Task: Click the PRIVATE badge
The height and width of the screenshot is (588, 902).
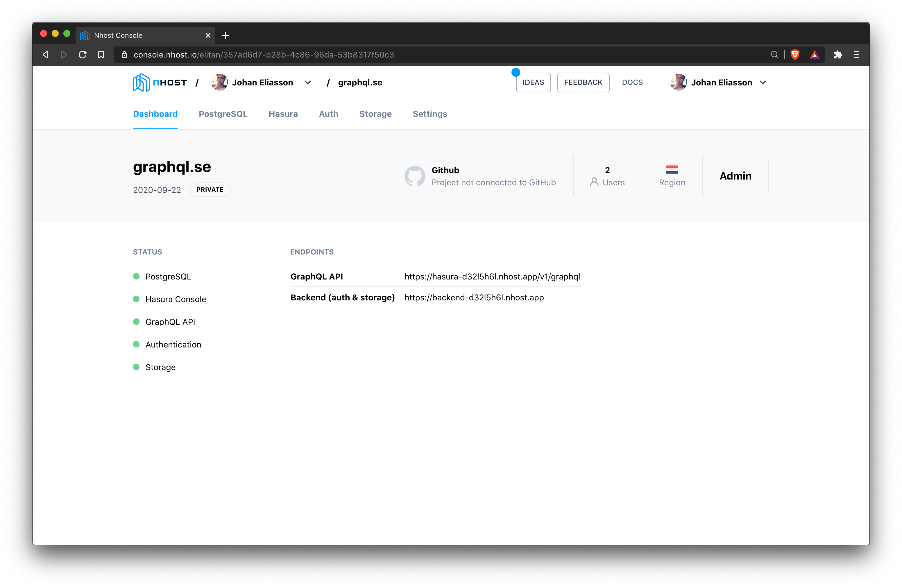Action: 210,189
